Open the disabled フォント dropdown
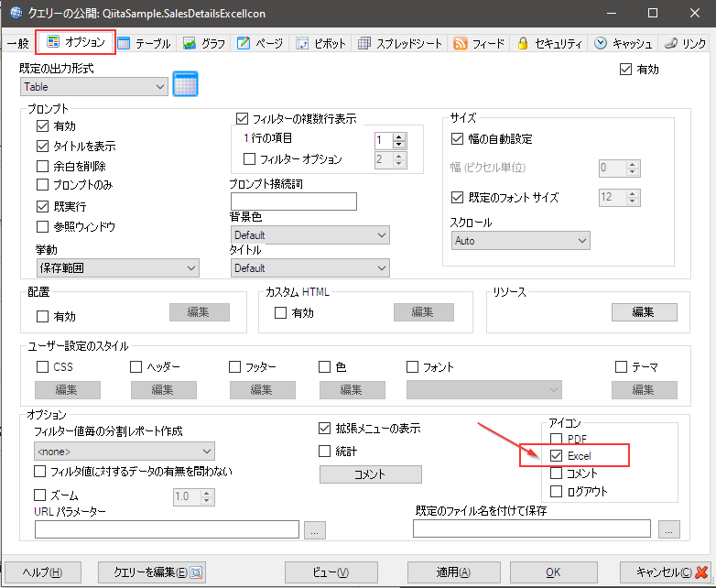 click(x=484, y=390)
